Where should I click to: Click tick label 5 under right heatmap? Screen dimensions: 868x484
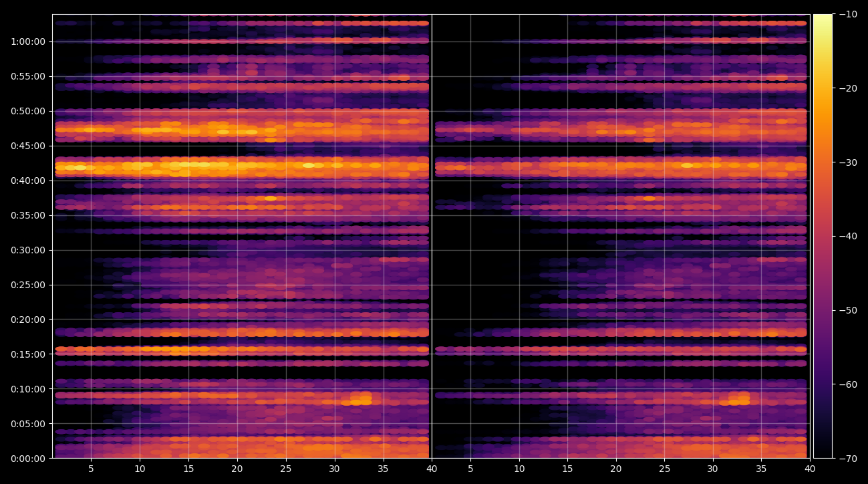click(470, 469)
